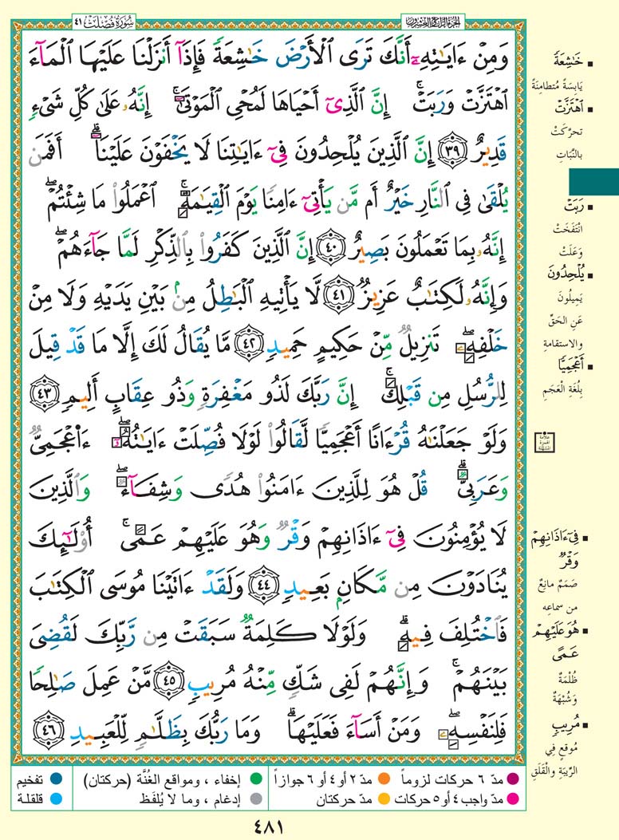
Task: Select the yellow مدّ حركتان legend dot
Action: (x=384, y=799)
